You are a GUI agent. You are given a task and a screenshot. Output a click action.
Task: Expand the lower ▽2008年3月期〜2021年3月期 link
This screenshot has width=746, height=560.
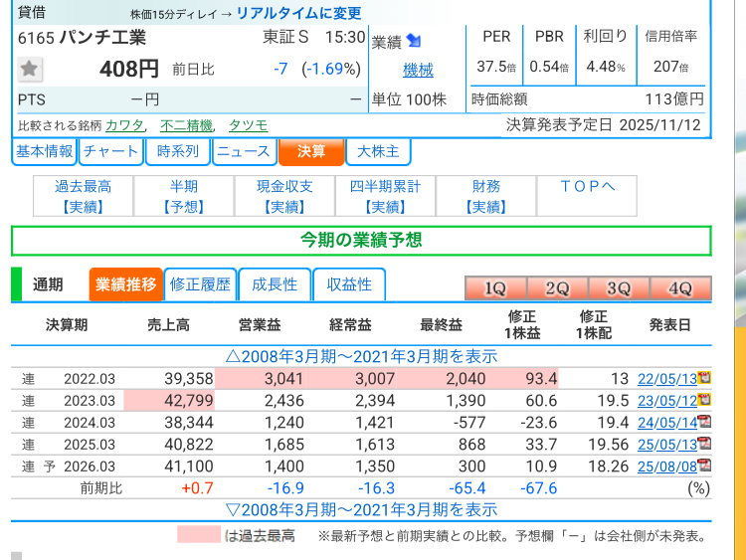click(x=361, y=509)
